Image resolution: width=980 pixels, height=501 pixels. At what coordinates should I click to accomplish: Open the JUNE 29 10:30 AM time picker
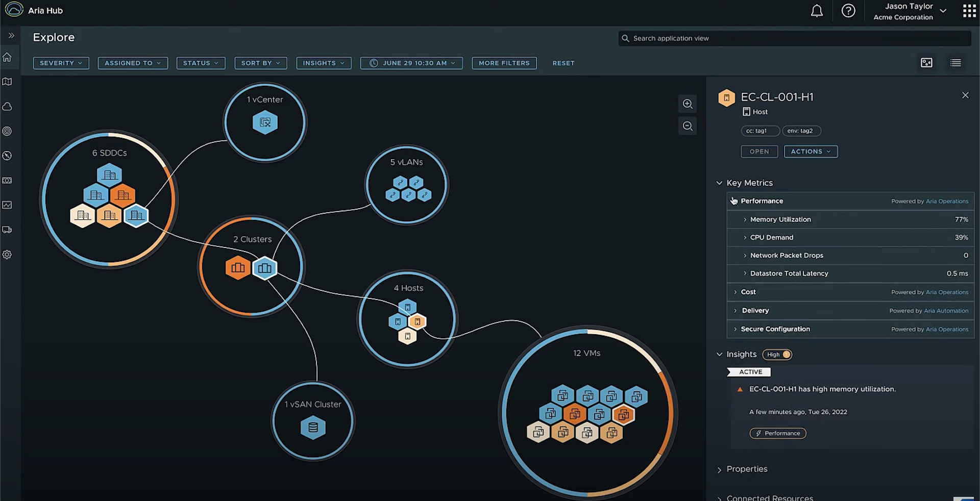tap(411, 63)
